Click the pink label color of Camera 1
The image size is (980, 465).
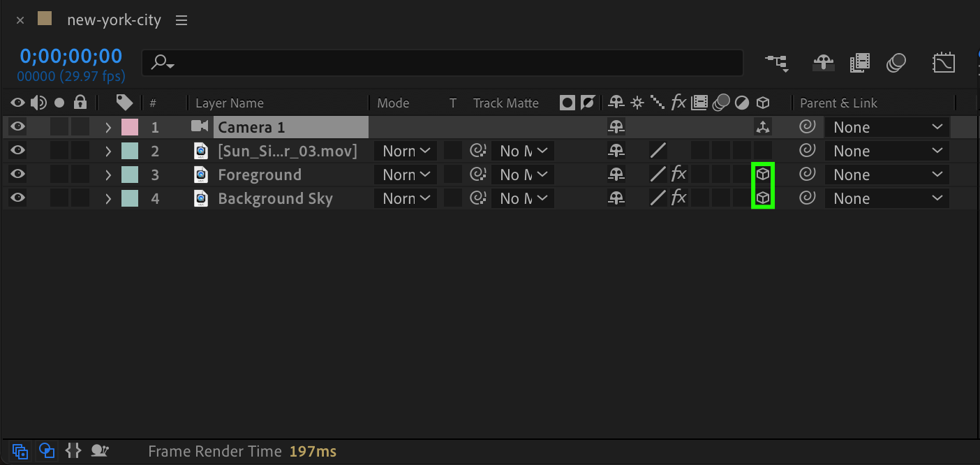pyautogui.click(x=130, y=127)
